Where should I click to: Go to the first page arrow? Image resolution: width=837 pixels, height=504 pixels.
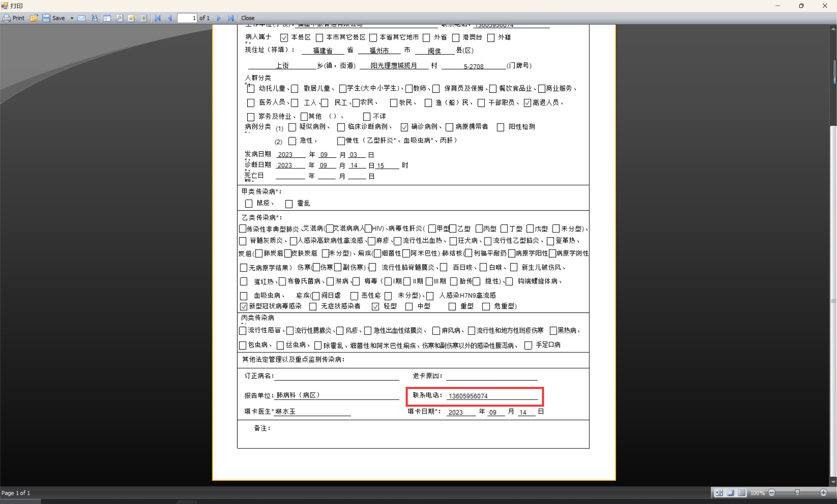point(158,18)
